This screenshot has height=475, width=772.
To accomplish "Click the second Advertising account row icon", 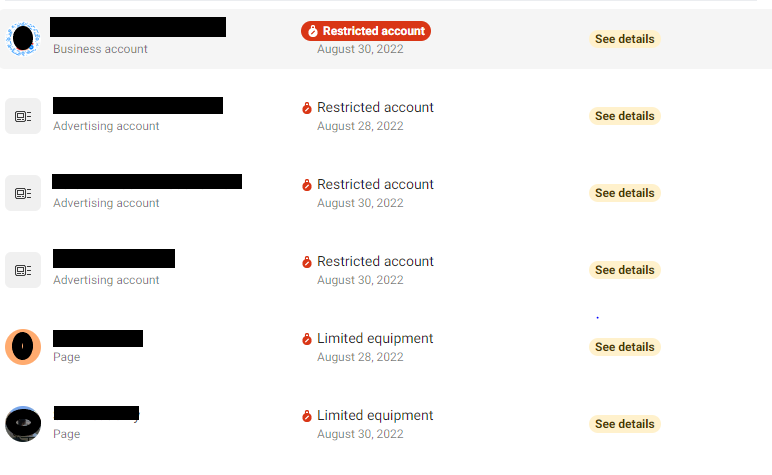I will point(23,193).
